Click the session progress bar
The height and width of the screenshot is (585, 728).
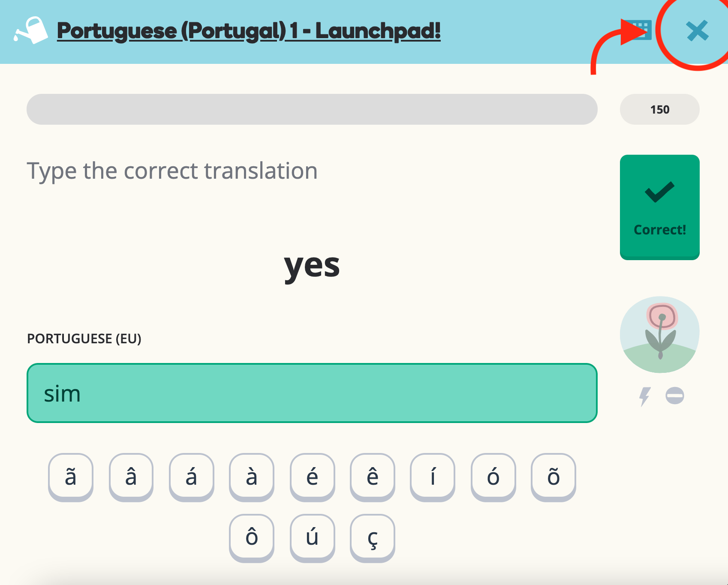tap(312, 109)
